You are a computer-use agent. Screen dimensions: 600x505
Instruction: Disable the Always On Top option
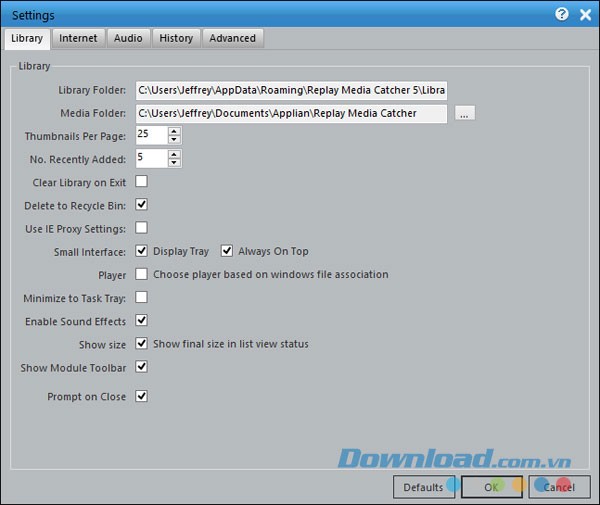click(227, 251)
